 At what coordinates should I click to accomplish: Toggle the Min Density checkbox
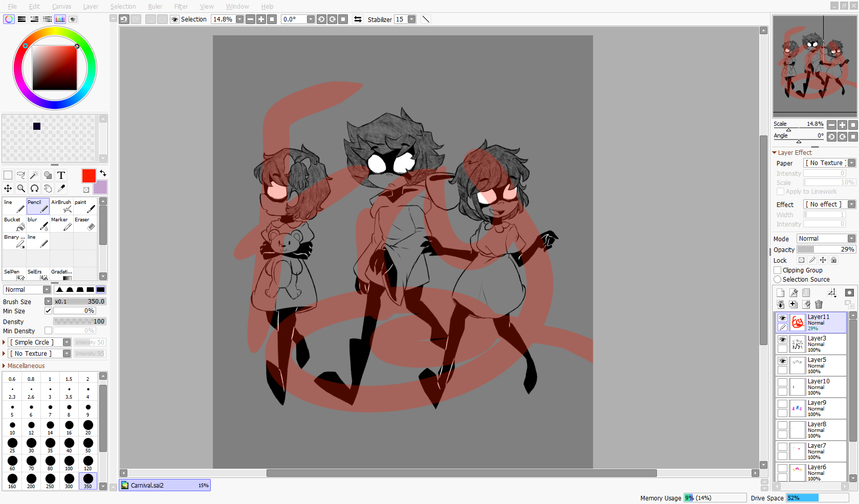pos(48,331)
